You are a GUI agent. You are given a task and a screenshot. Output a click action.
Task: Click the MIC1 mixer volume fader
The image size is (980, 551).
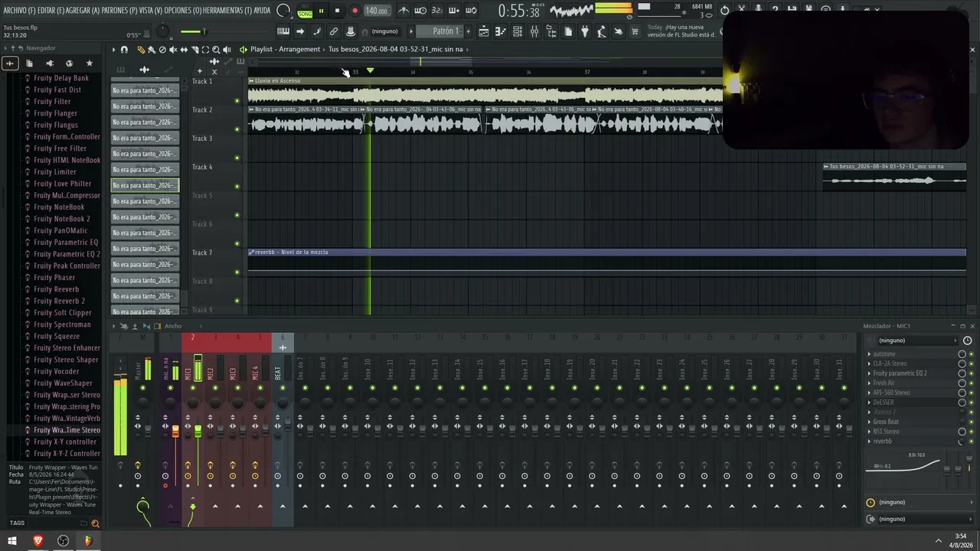(198, 432)
